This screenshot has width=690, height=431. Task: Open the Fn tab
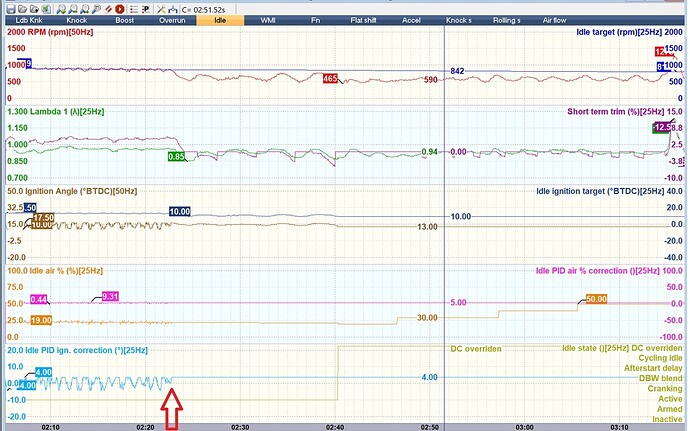pos(316,20)
